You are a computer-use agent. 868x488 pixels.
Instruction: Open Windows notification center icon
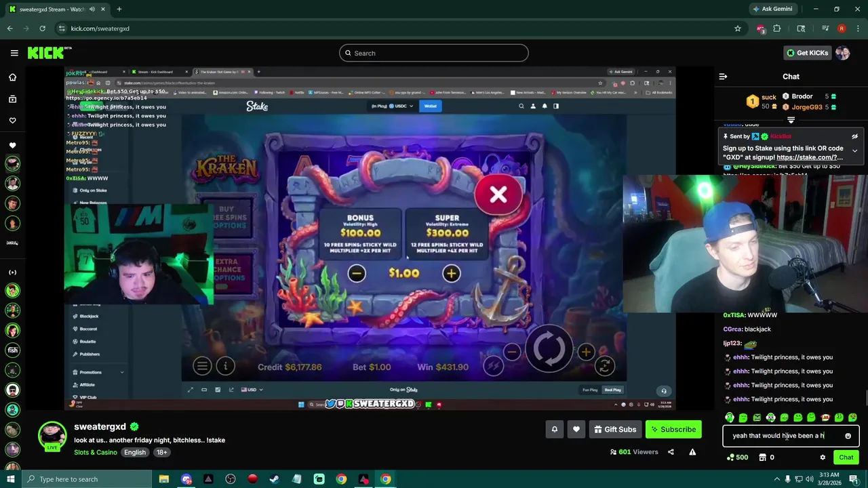(854, 479)
